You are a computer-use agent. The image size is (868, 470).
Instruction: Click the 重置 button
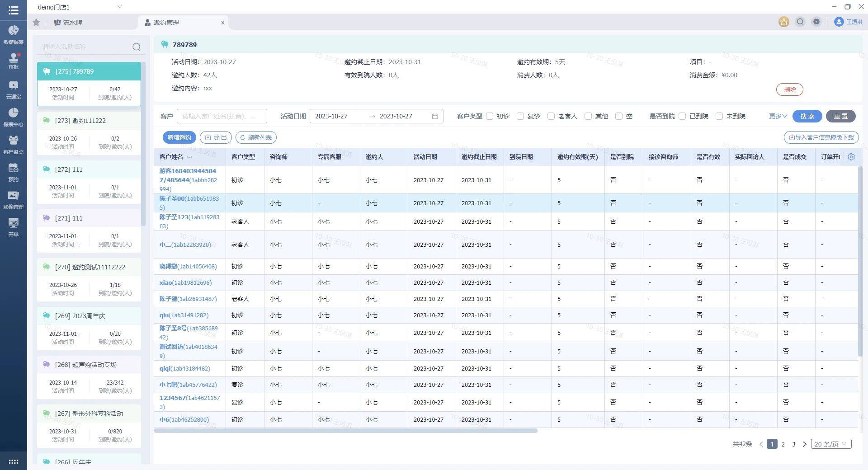841,116
